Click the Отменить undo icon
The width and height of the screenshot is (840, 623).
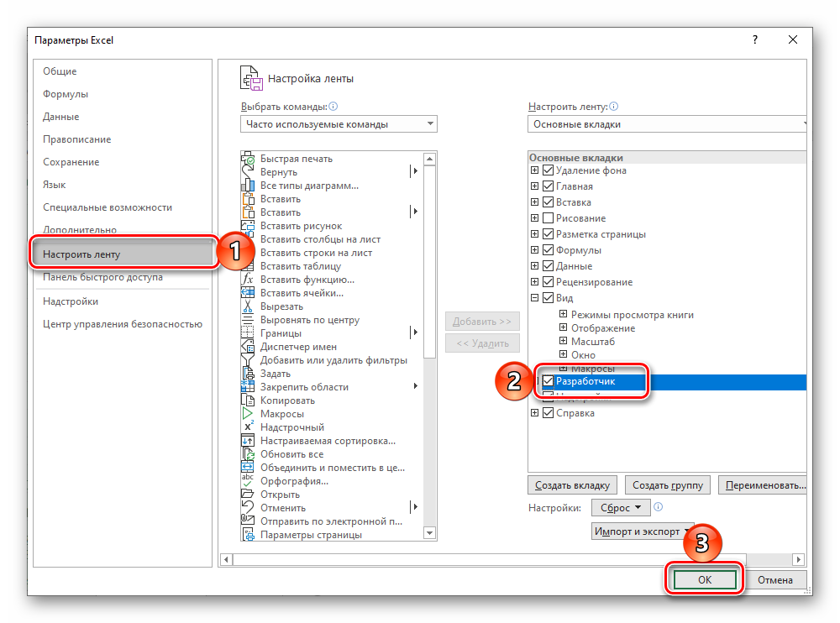click(x=248, y=508)
